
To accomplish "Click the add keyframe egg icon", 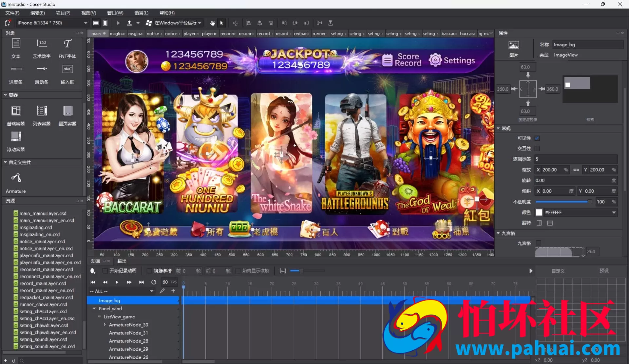I will [93, 271].
